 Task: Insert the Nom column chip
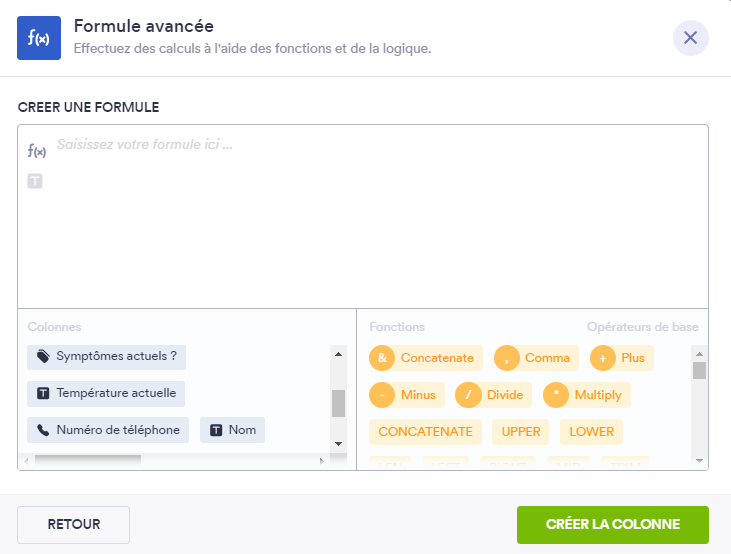(x=232, y=430)
